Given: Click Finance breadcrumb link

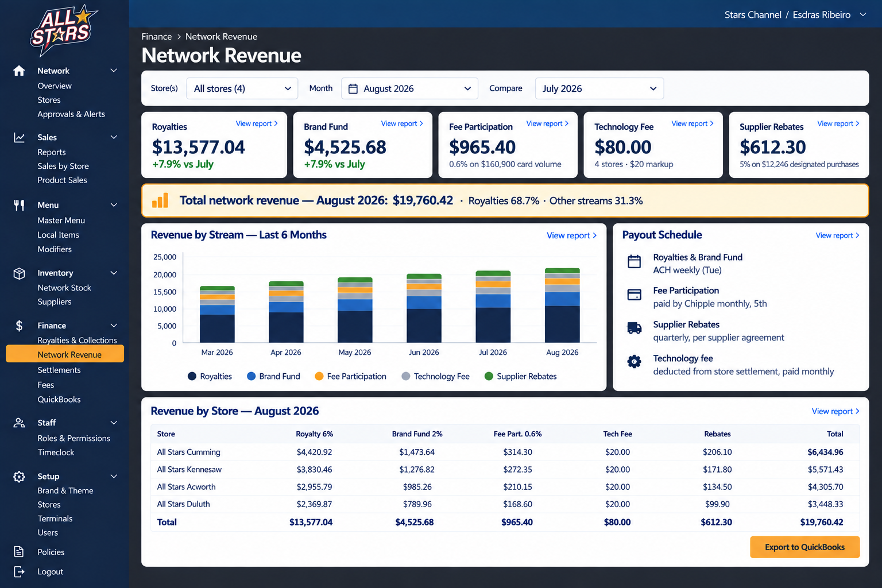Looking at the screenshot, I should coord(157,37).
